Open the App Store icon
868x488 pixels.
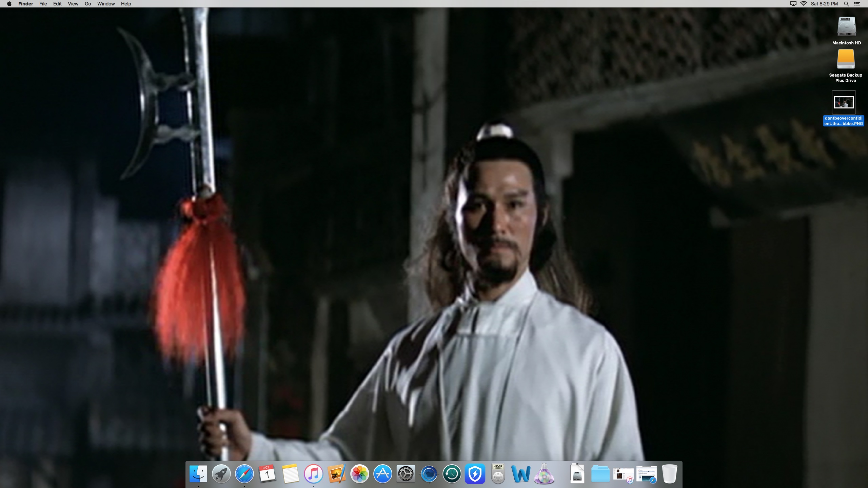[382, 473]
